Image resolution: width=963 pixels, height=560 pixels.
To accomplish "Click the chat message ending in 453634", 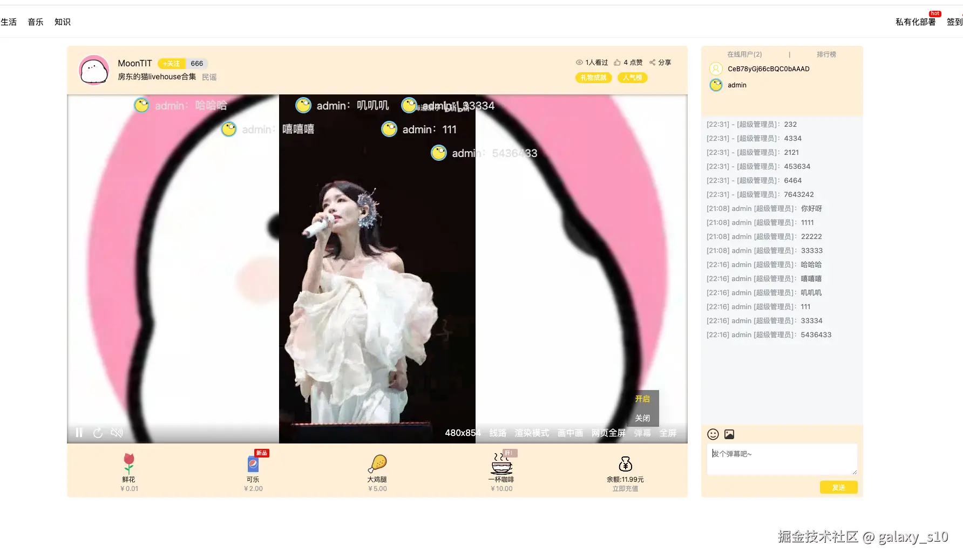I will pyautogui.click(x=758, y=167).
